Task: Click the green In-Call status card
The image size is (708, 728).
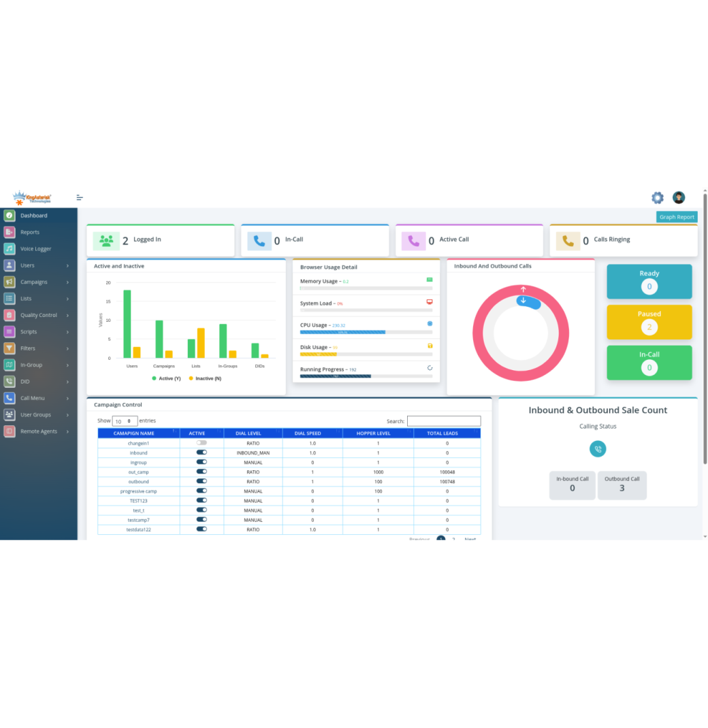Action: pyautogui.click(x=649, y=362)
